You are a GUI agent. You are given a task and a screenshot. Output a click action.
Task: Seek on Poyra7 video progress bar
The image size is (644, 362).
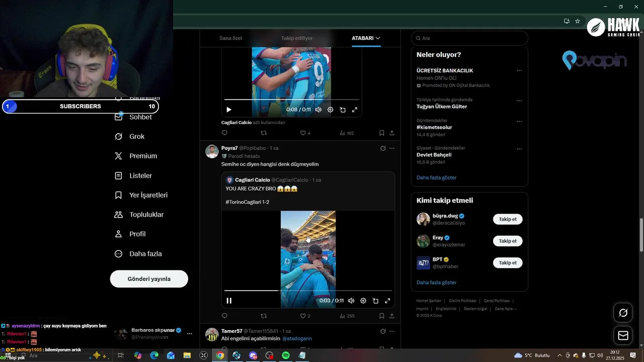(x=308, y=291)
